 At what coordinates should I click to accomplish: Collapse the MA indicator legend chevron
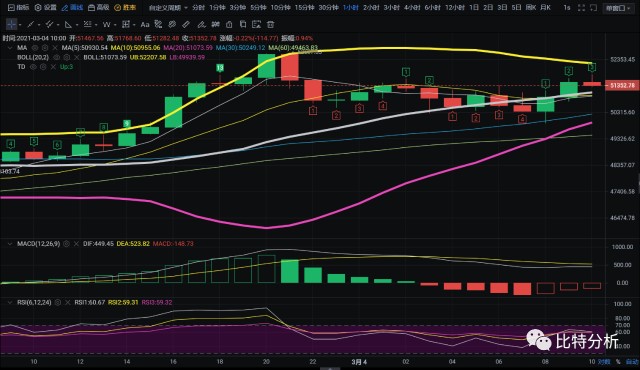click(x=10, y=48)
